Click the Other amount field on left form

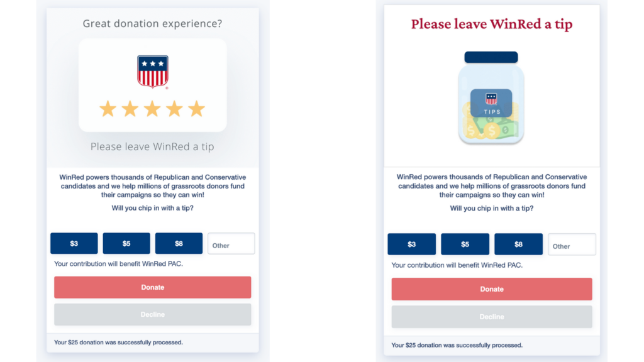[231, 243]
